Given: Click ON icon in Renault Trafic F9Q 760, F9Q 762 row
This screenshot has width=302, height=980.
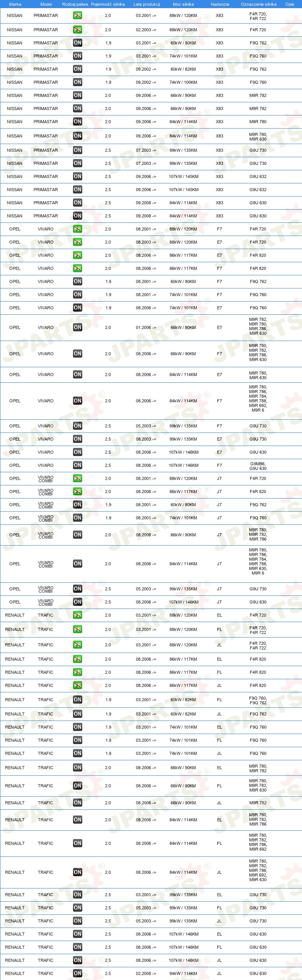Looking at the screenshot, I should (x=78, y=700).
